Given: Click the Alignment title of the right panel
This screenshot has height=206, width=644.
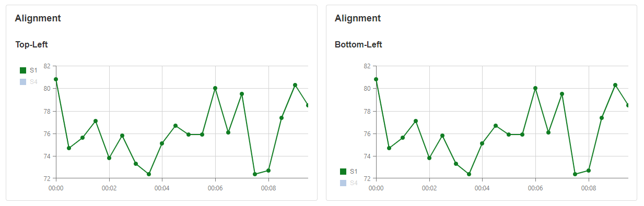Looking at the screenshot, I should pyautogui.click(x=358, y=18).
